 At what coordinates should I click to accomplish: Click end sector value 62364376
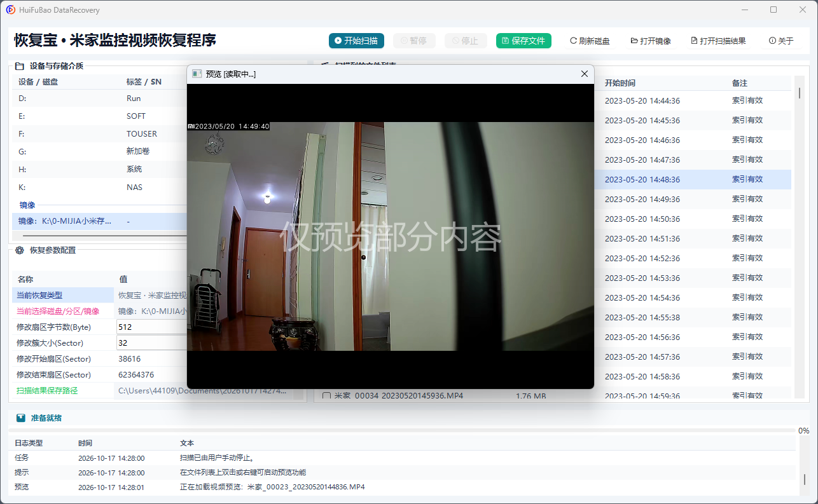(136, 375)
